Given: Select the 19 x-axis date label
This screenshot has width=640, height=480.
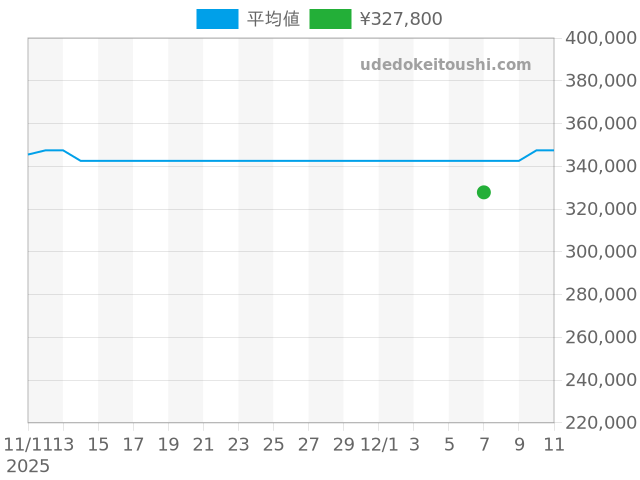Looking at the screenshot, I should coord(168,444).
